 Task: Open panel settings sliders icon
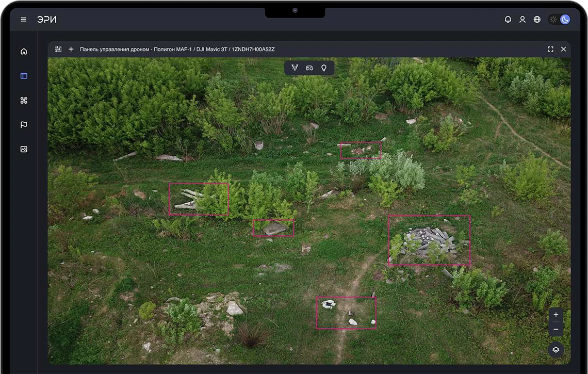58,49
